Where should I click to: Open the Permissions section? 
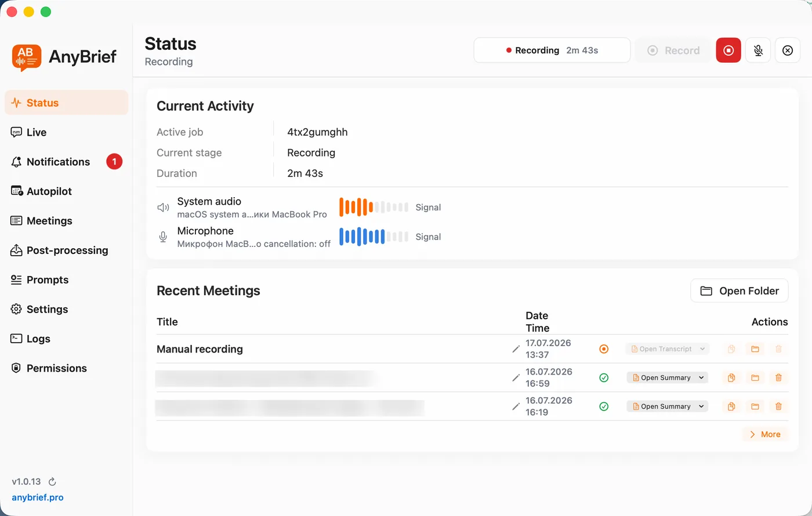[66, 368]
